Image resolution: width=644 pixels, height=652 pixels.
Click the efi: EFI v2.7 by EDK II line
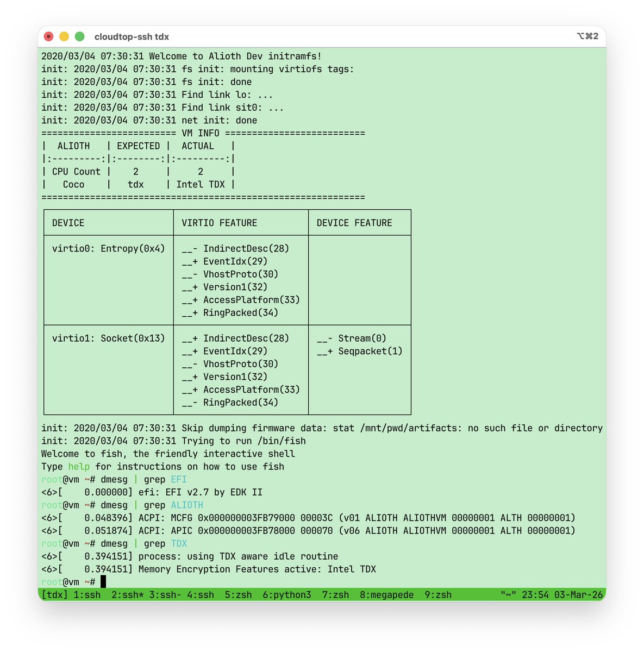[201, 492]
